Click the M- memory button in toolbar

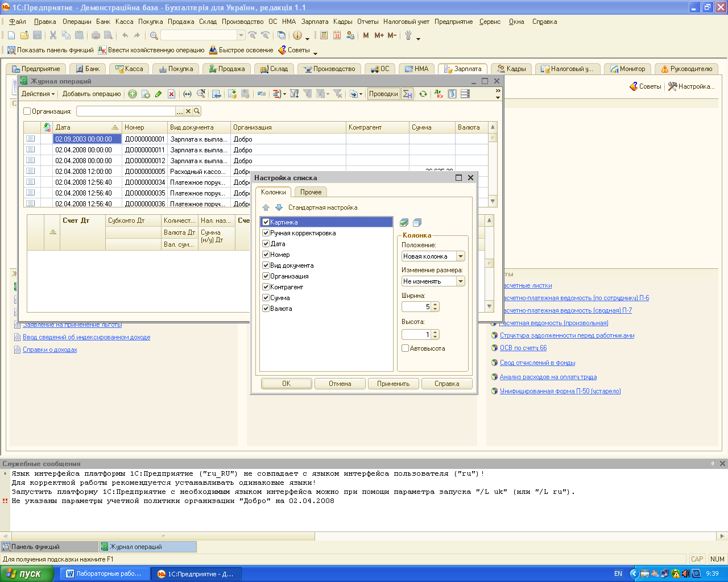pos(392,35)
